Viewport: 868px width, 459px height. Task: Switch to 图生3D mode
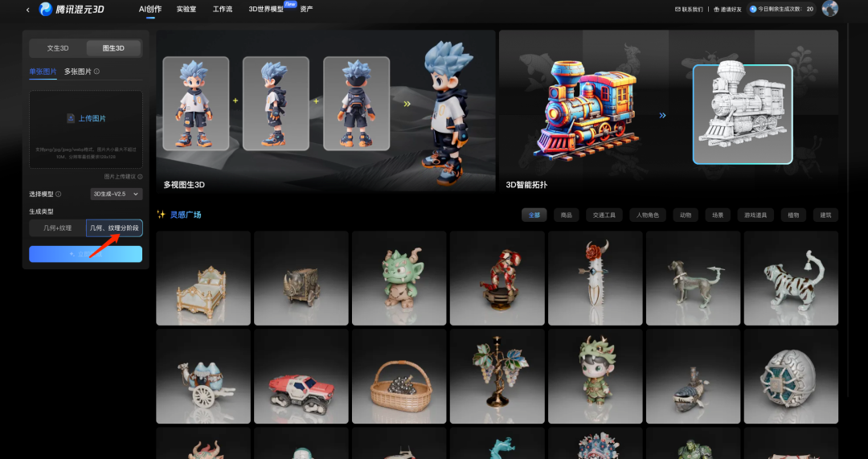(x=113, y=48)
